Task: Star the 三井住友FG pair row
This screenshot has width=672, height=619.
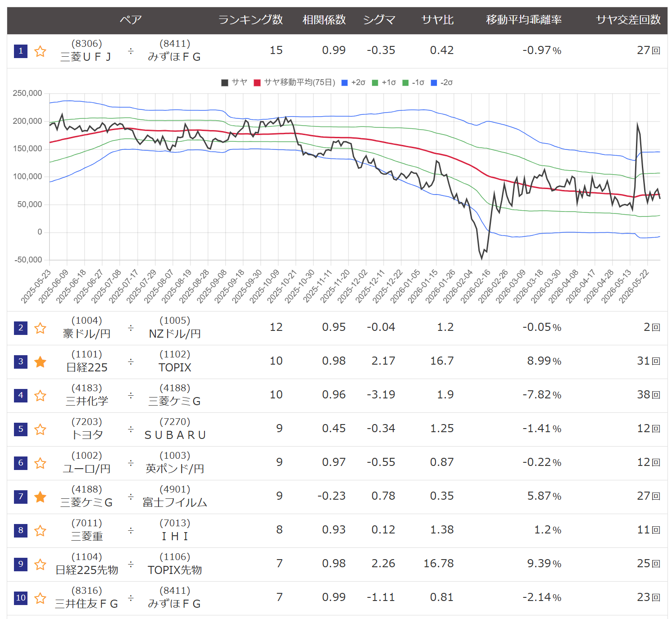Action: 41,598
